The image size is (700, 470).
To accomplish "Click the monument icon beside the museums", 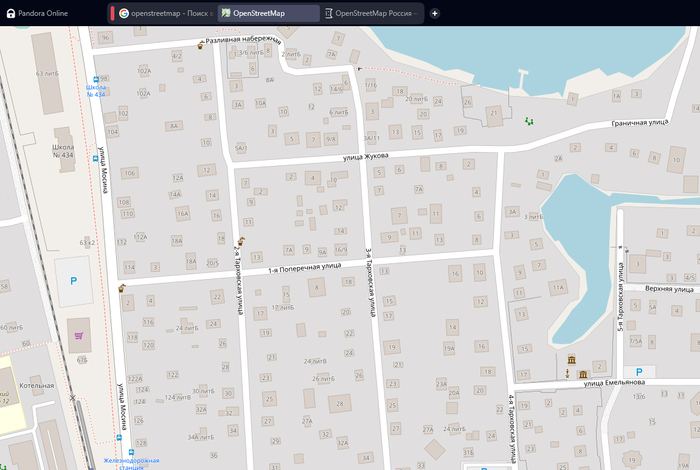I will 568,374.
